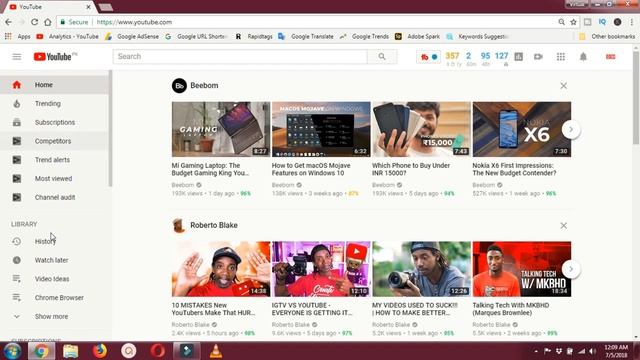640x360 pixels.
Task: Dismiss the Beebom shelf
Action: tap(564, 86)
